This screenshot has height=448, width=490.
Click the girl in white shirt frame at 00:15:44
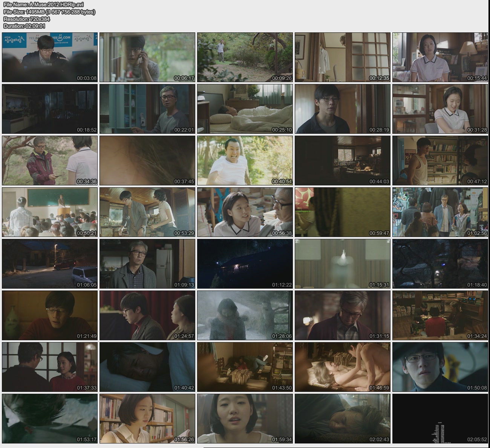click(x=440, y=57)
